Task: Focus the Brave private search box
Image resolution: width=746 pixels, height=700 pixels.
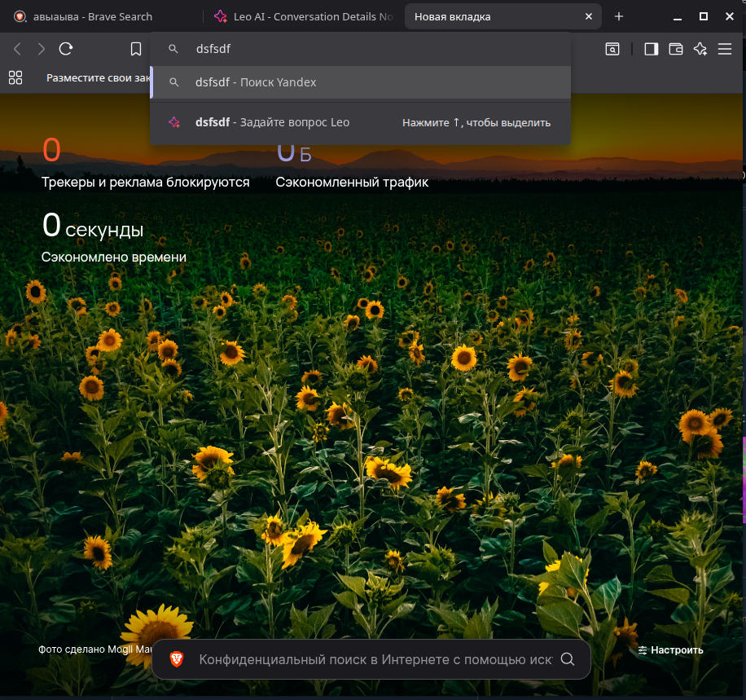Action: 371,659
